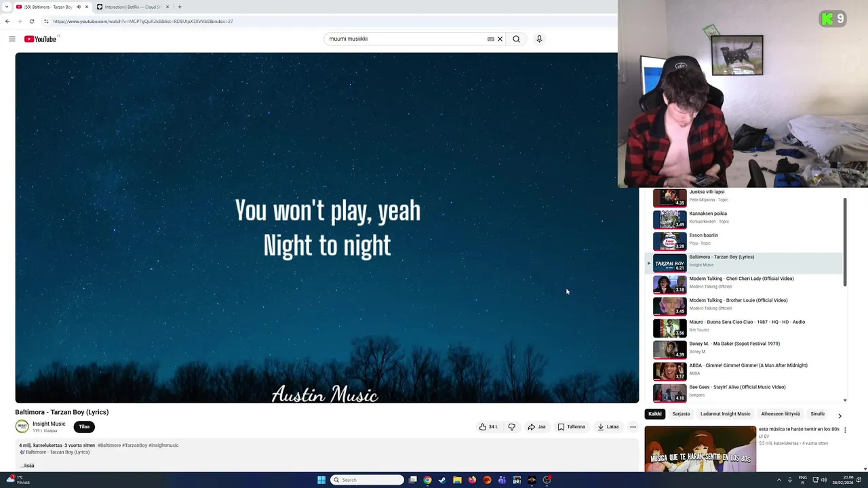Click the YouTube search input field
Viewport: 868px width, 488px height.
pos(406,39)
